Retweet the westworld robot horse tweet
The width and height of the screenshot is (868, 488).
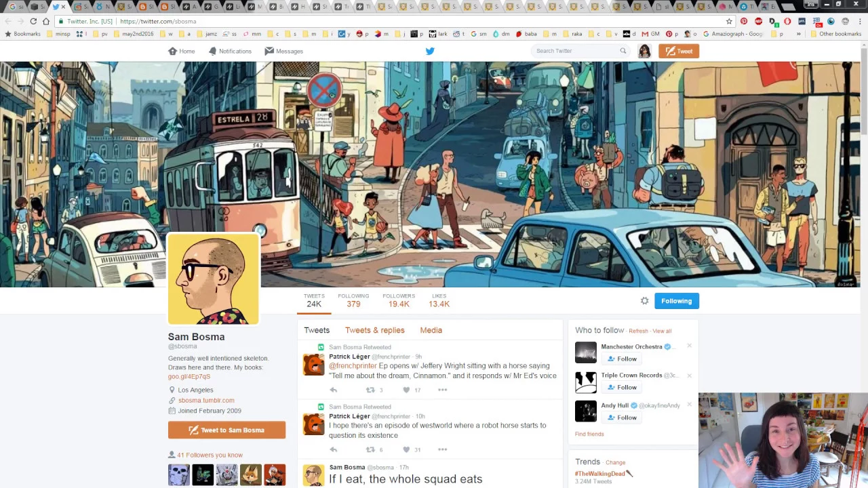tap(370, 449)
